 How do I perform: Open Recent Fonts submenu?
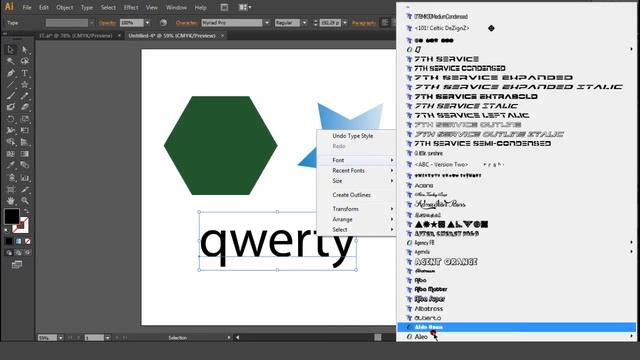pyautogui.click(x=356, y=171)
